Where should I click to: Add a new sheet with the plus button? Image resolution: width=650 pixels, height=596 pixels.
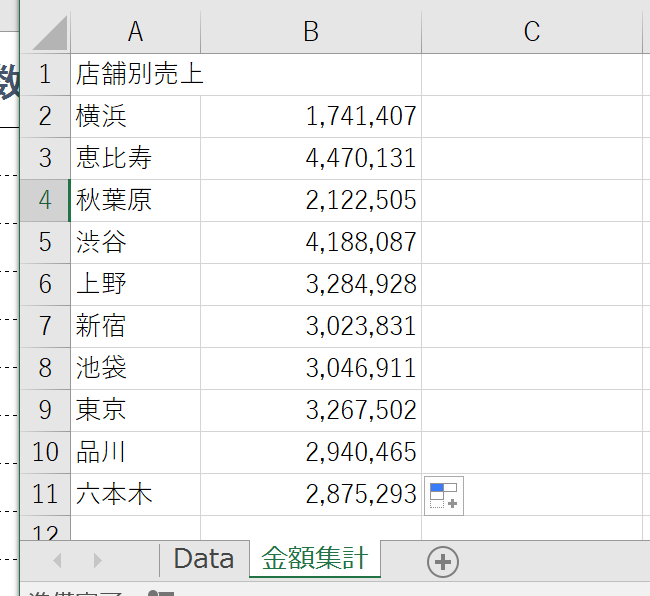[x=443, y=562]
